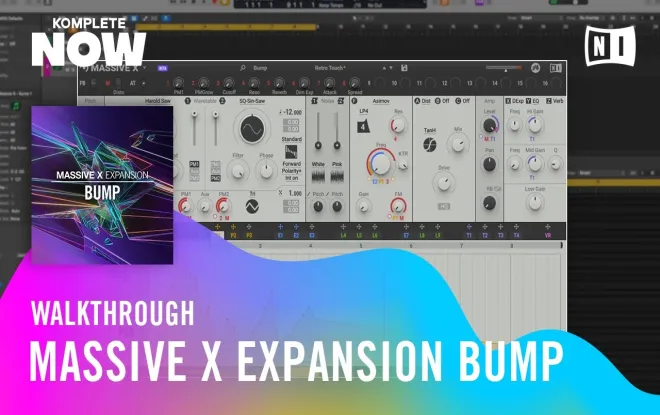
Task: Click the modulation assign crosshair above P2
Action: click(233, 227)
